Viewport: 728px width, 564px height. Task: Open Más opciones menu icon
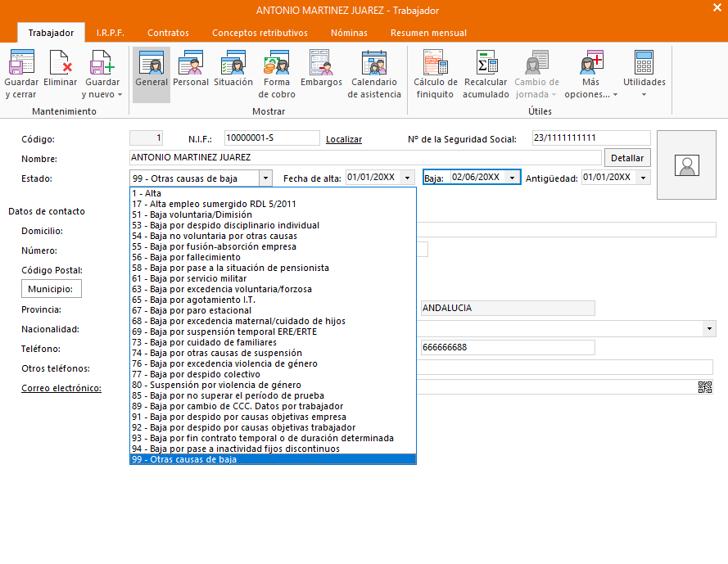point(590,62)
